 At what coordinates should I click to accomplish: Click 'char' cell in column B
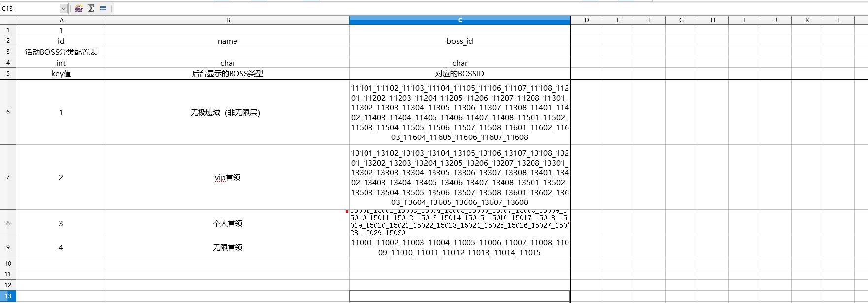point(228,63)
